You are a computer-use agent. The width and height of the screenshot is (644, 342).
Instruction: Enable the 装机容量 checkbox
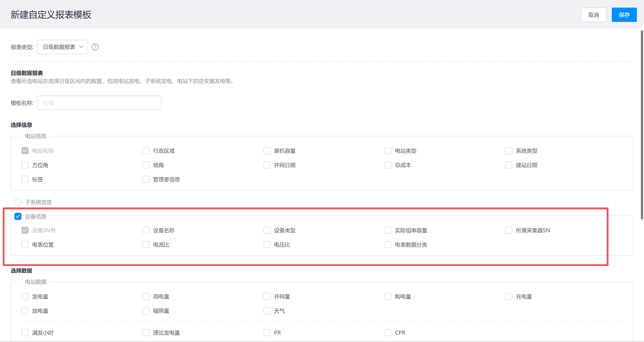(x=267, y=151)
